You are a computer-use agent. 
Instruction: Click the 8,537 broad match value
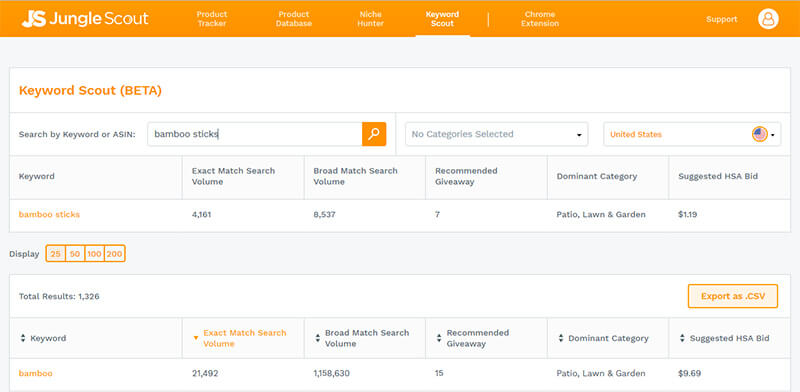coord(324,214)
